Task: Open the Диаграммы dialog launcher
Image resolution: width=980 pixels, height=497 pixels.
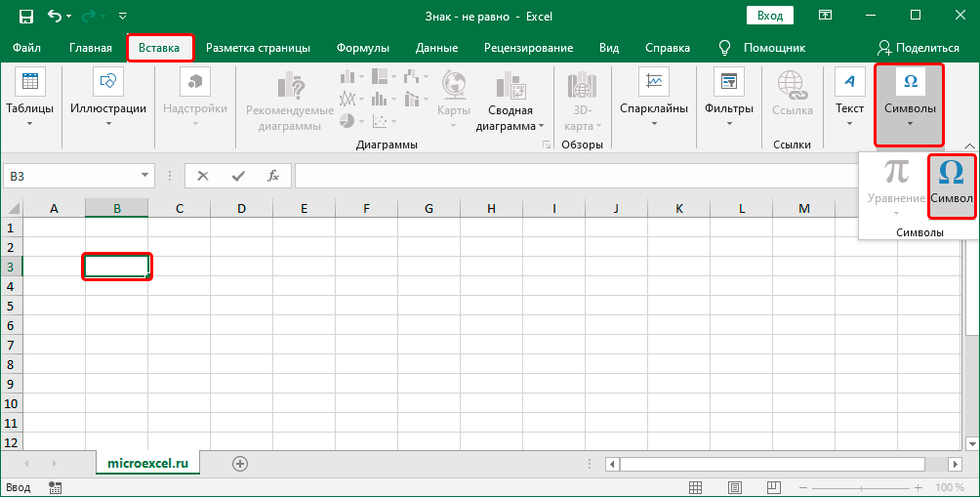Action: (x=547, y=145)
